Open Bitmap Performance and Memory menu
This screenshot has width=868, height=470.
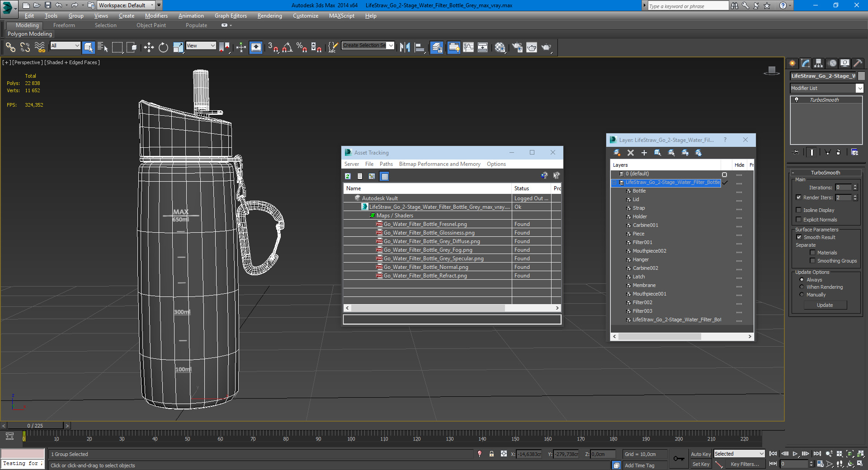[x=439, y=164]
